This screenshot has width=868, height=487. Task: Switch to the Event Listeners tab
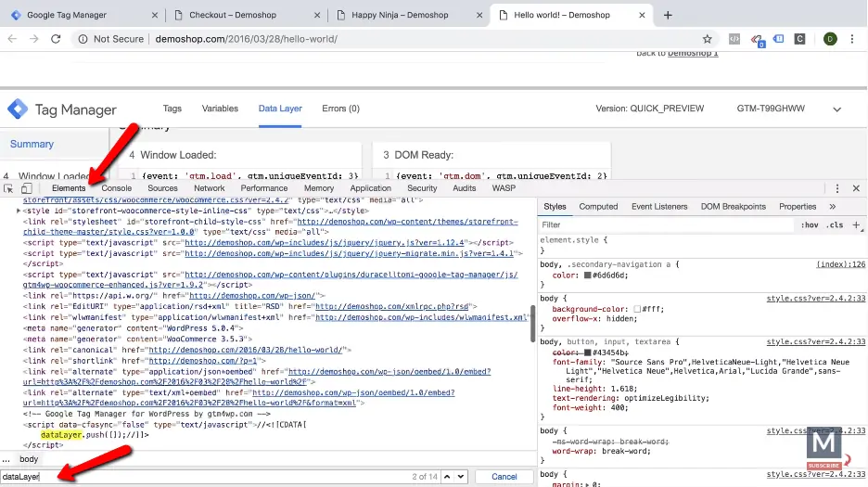pyautogui.click(x=659, y=207)
